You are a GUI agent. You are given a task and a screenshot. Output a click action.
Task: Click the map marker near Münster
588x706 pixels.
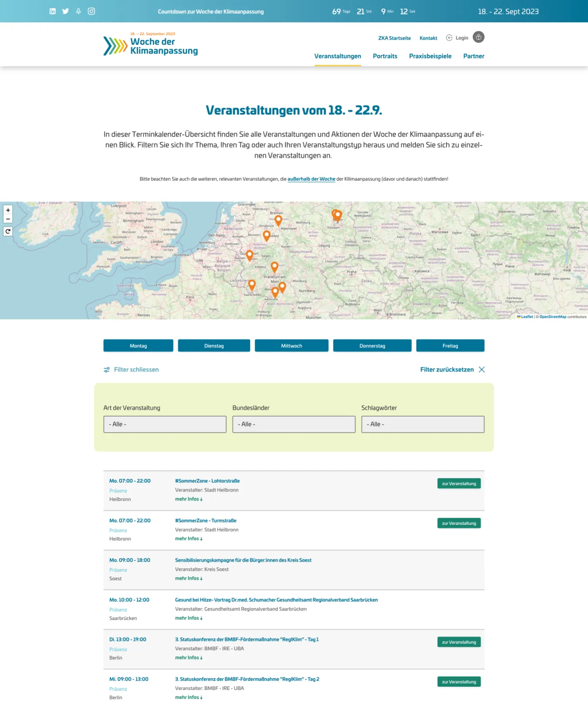tap(267, 236)
